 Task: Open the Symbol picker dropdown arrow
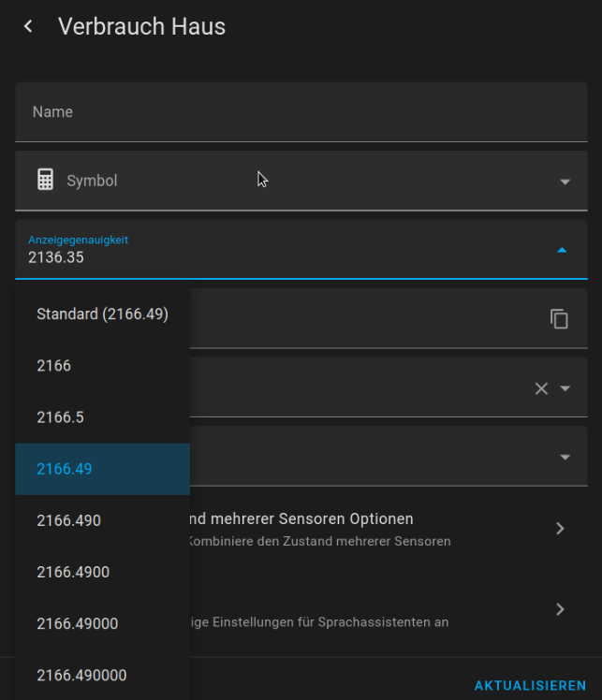point(565,182)
